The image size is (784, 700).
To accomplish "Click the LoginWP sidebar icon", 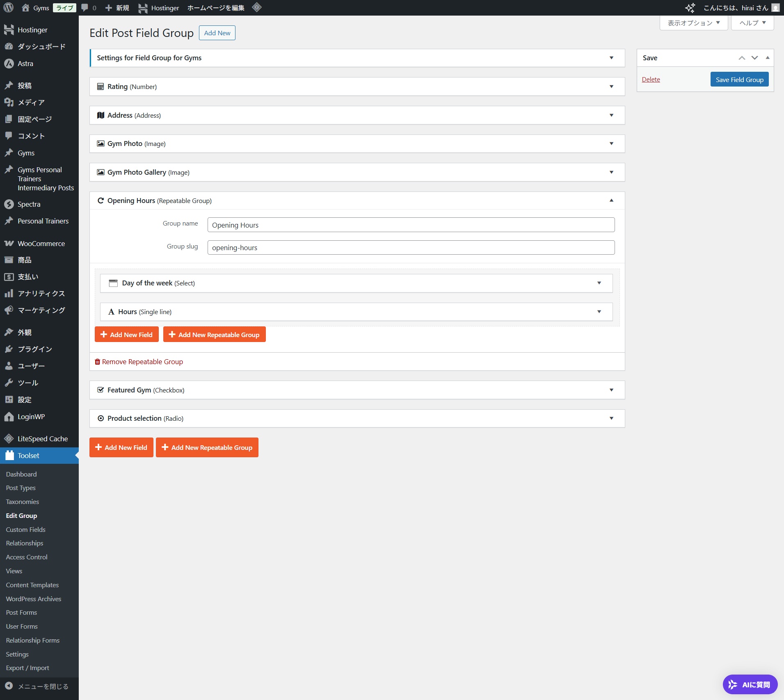I will click(x=9, y=417).
